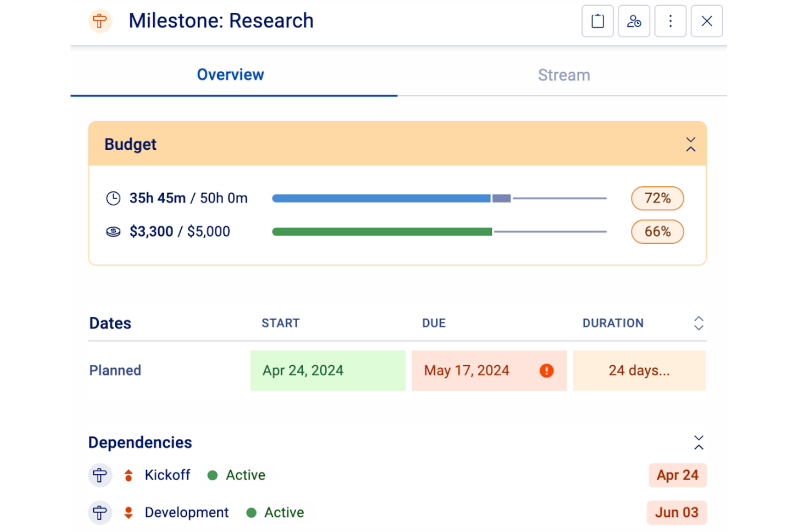The height and width of the screenshot is (532, 798).
Task: Click the milestone icon in the Development row
Action: coord(100,513)
